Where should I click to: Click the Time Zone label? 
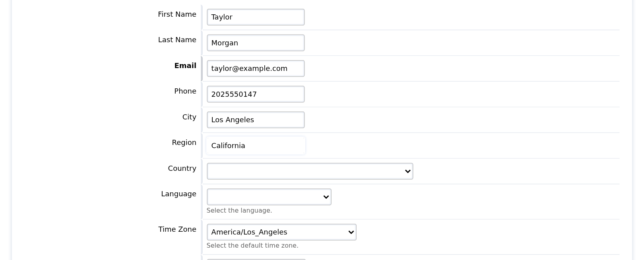pyautogui.click(x=177, y=229)
